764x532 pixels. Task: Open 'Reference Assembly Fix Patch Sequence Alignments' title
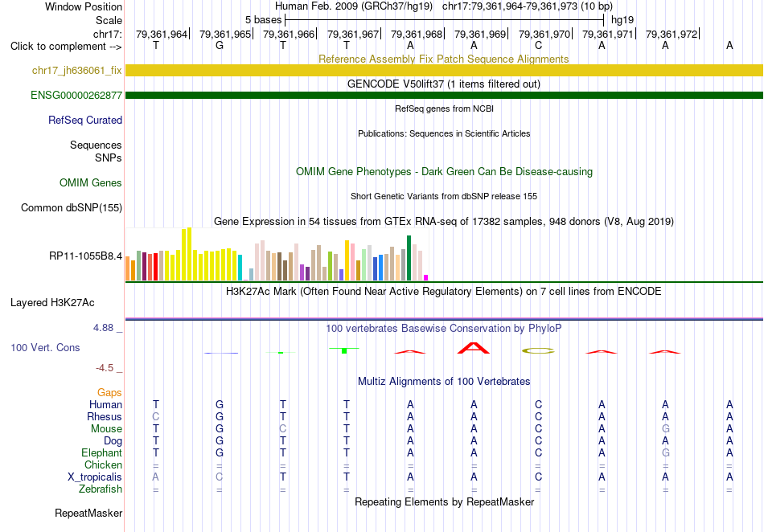click(x=443, y=59)
